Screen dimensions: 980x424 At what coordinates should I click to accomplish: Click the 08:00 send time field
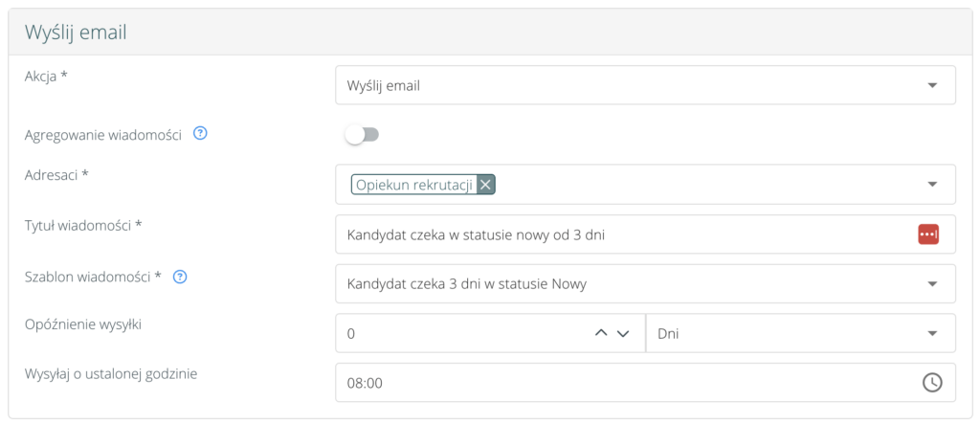[x=622, y=382]
